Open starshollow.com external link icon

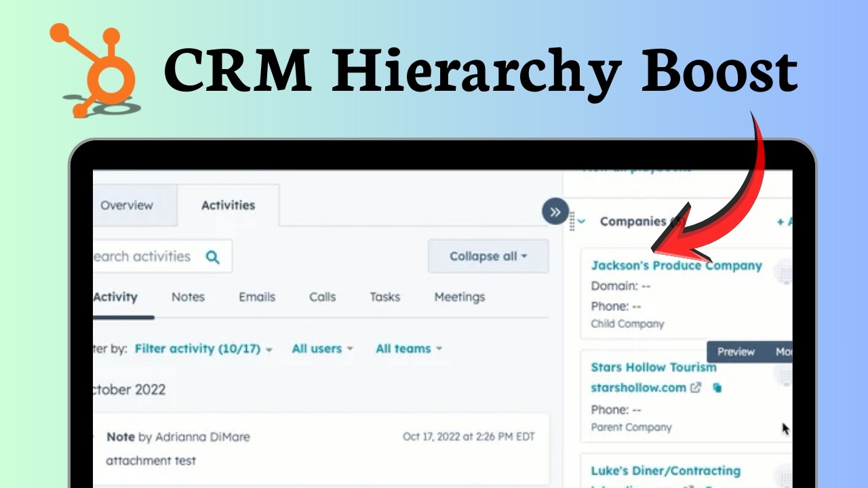click(696, 388)
